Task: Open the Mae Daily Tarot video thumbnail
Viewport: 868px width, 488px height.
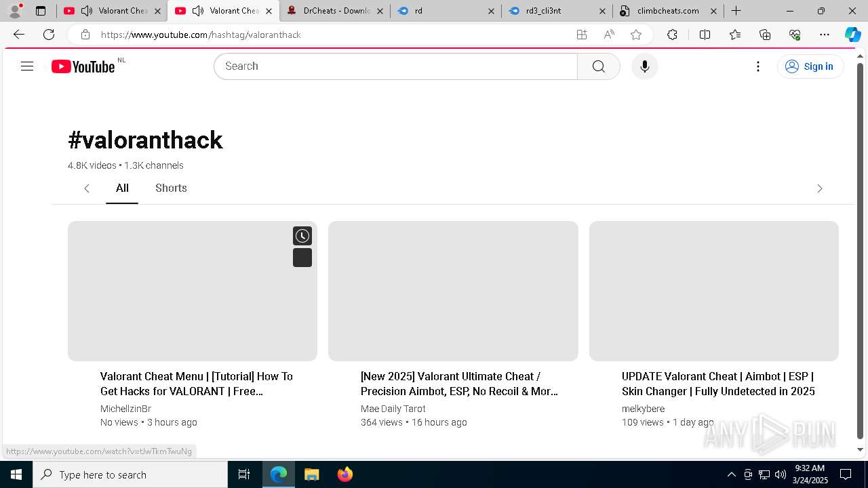Action: pos(453,291)
